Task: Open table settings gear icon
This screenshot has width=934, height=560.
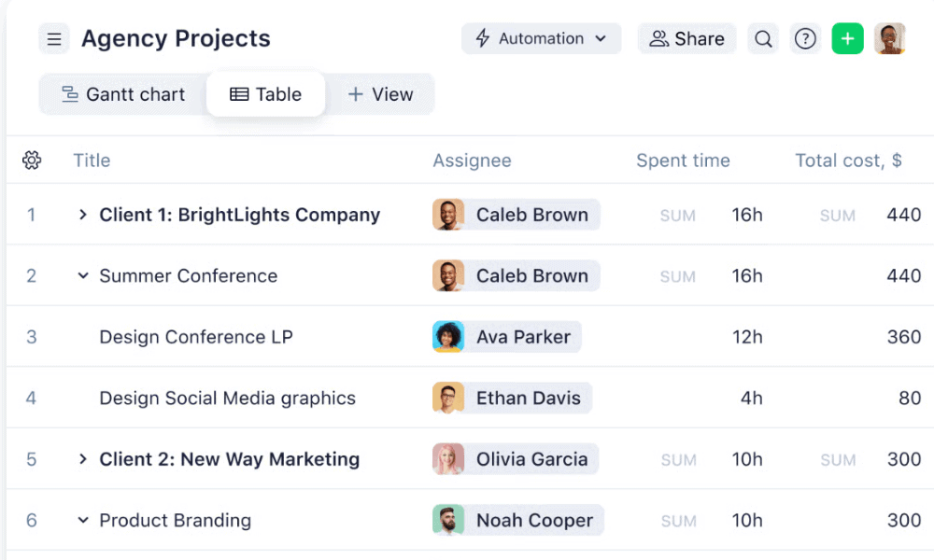Action: [32, 161]
